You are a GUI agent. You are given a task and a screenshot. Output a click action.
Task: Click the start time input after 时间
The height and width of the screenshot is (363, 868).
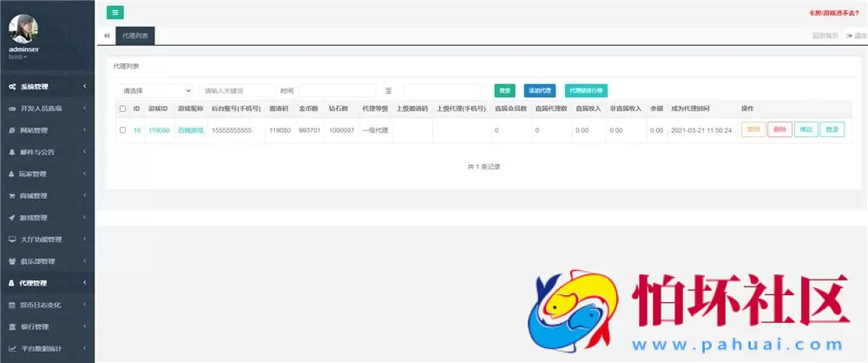coord(338,90)
